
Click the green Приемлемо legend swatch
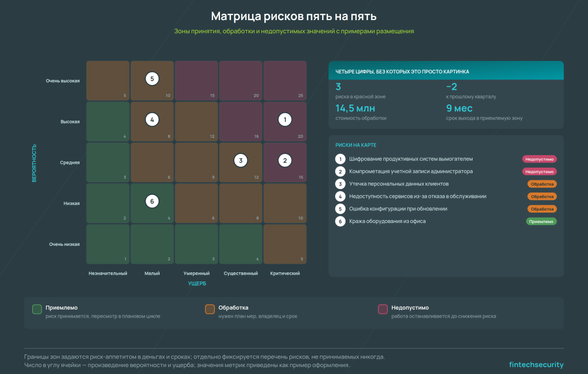pyautogui.click(x=37, y=309)
